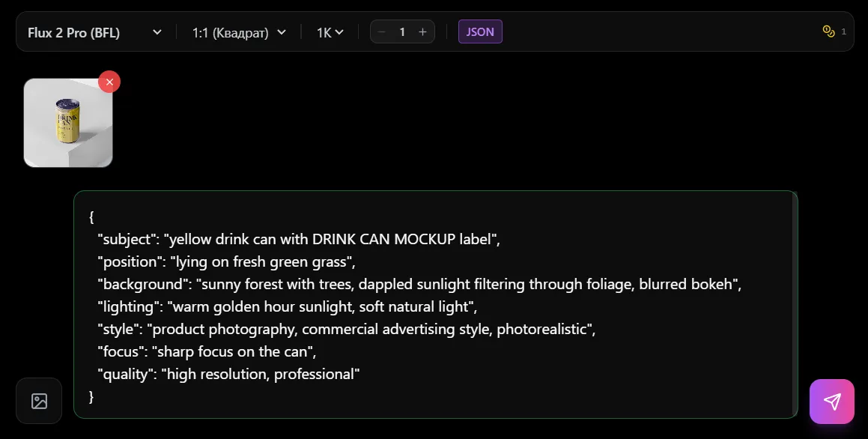Remove the attached can image
Image resolution: width=868 pixels, height=439 pixels.
pyautogui.click(x=109, y=82)
